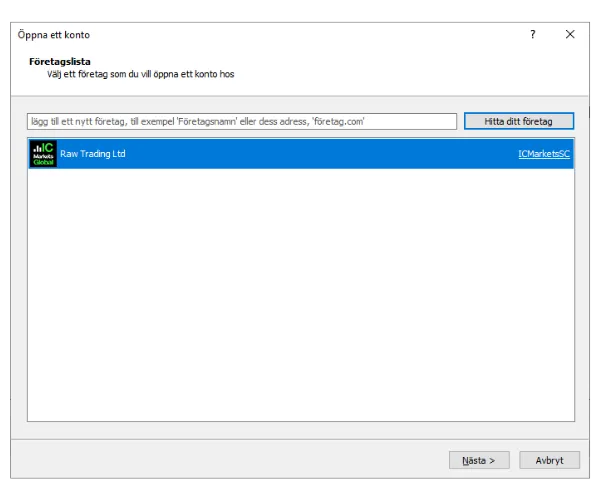Open help with the question mark button
The width and height of the screenshot is (600, 500).
[x=532, y=34]
